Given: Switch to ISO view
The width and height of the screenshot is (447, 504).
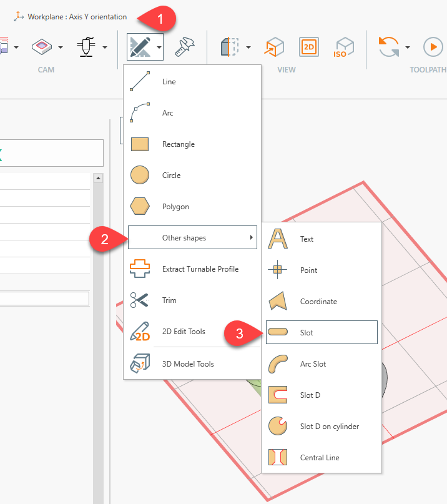Looking at the screenshot, I should 340,47.
